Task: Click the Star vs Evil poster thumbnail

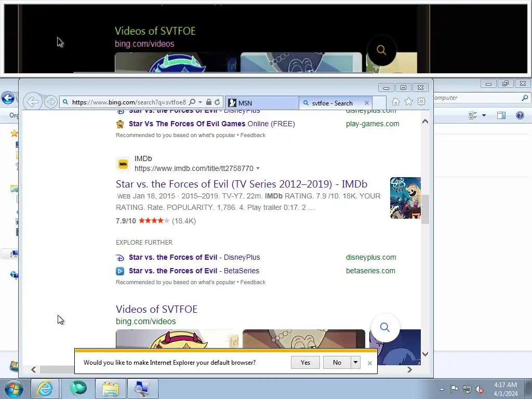Action: click(x=405, y=198)
